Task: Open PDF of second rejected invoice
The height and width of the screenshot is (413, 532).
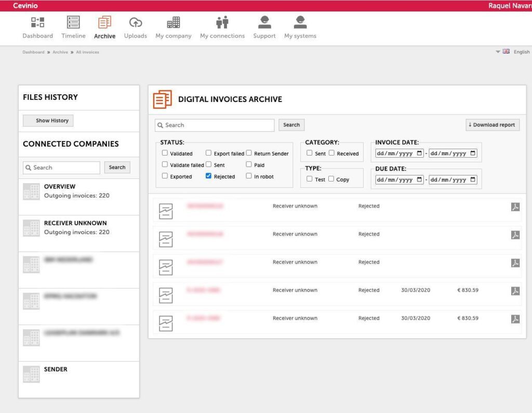Action: point(515,235)
